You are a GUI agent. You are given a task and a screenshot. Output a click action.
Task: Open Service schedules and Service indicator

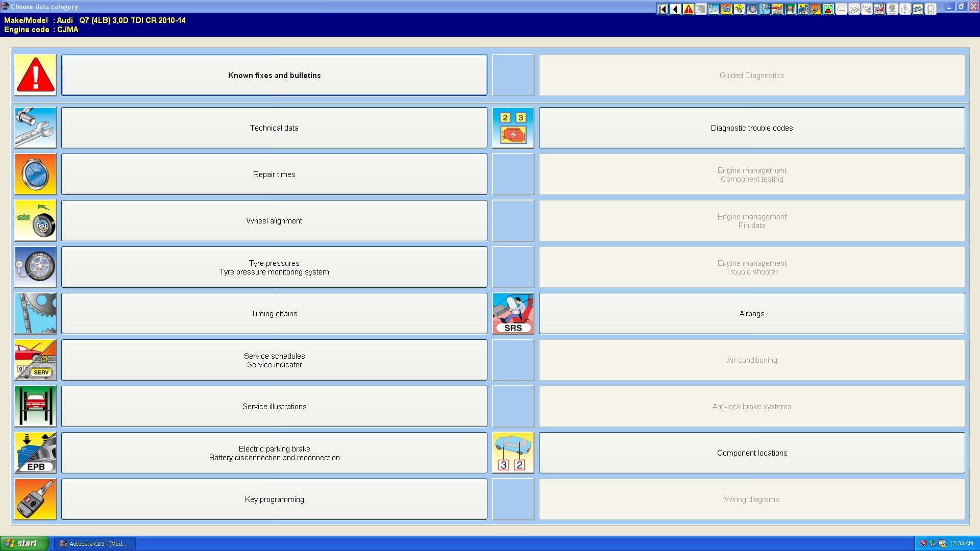(274, 360)
